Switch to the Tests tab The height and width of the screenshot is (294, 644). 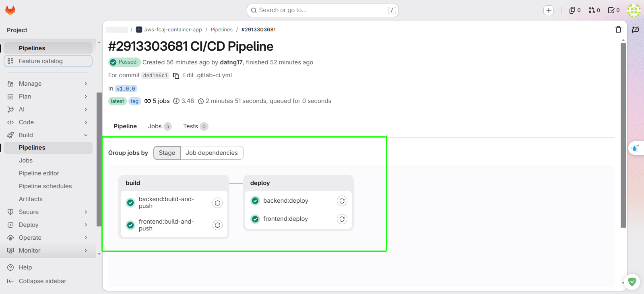point(195,126)
